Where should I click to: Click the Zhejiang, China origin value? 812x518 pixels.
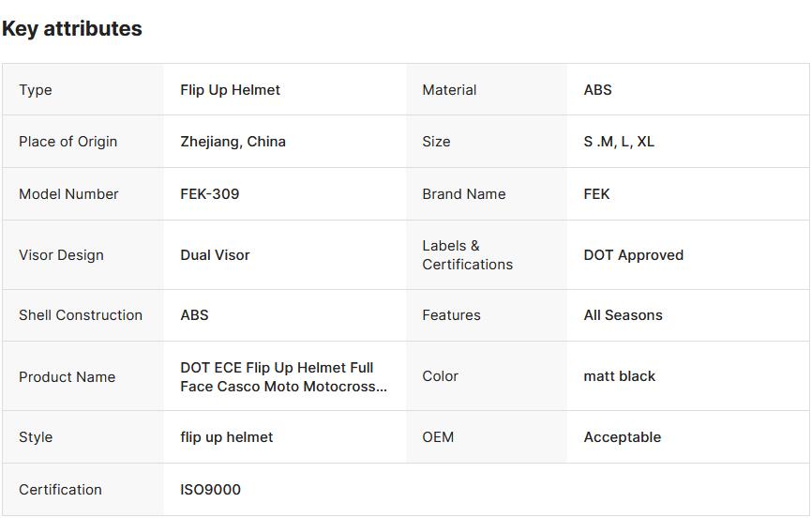(233, 142)
